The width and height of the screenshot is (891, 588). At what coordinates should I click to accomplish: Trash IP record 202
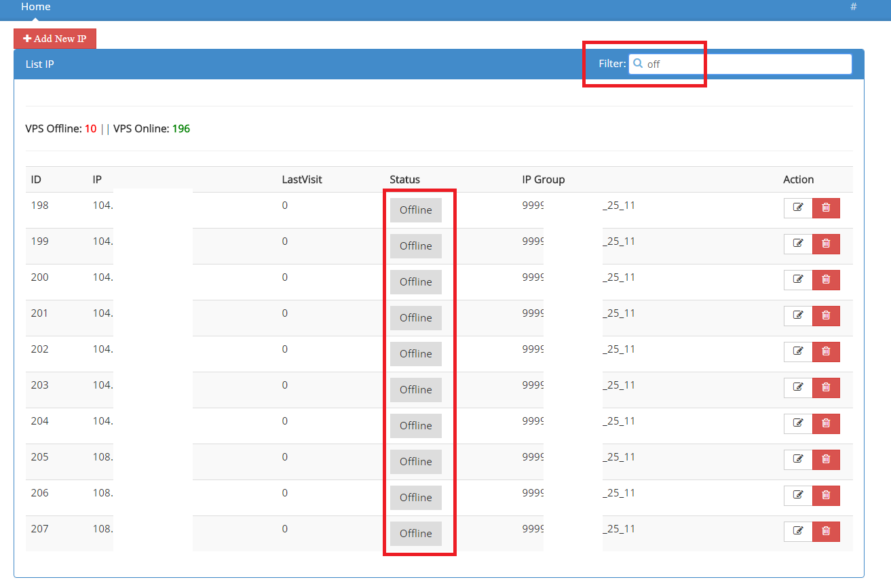(826, 352)
